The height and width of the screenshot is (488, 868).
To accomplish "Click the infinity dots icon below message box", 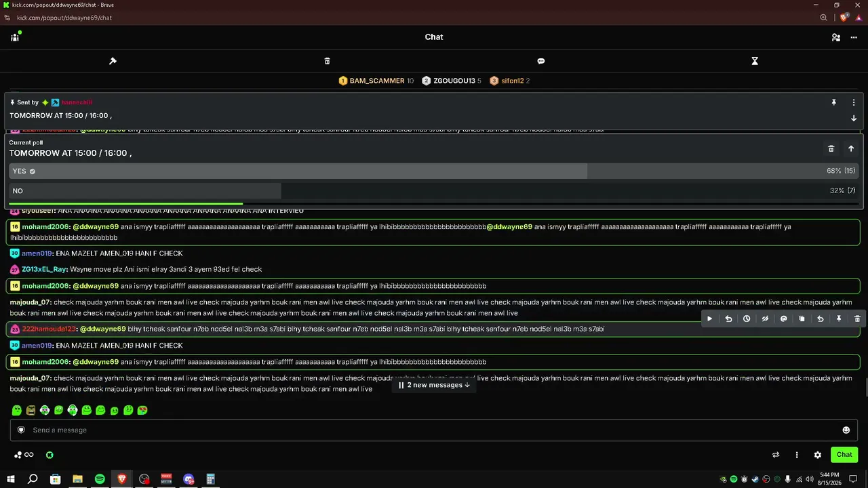I will (24, 455).
